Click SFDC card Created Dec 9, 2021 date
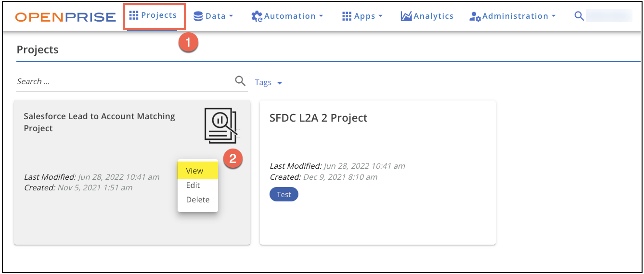Image resolution: width=644 pixels, height=274 pixels. tap(340, 177)
